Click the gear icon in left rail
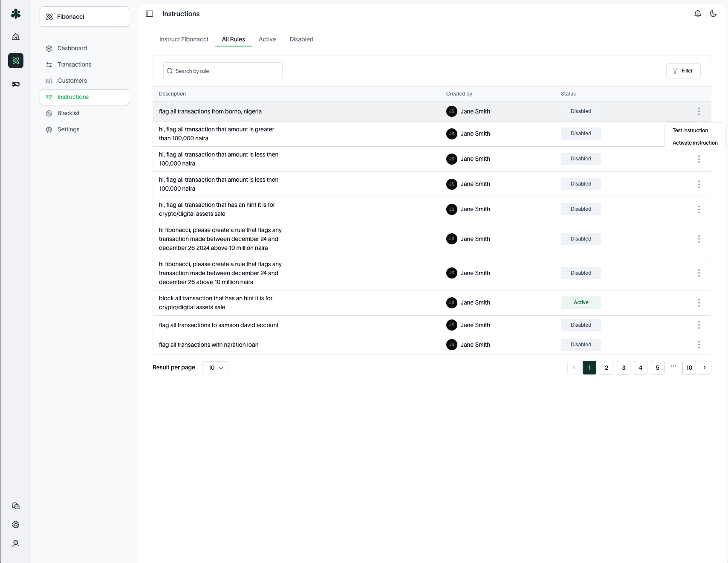The width and height of the screenshot is (728, 563). pos(16,525)
